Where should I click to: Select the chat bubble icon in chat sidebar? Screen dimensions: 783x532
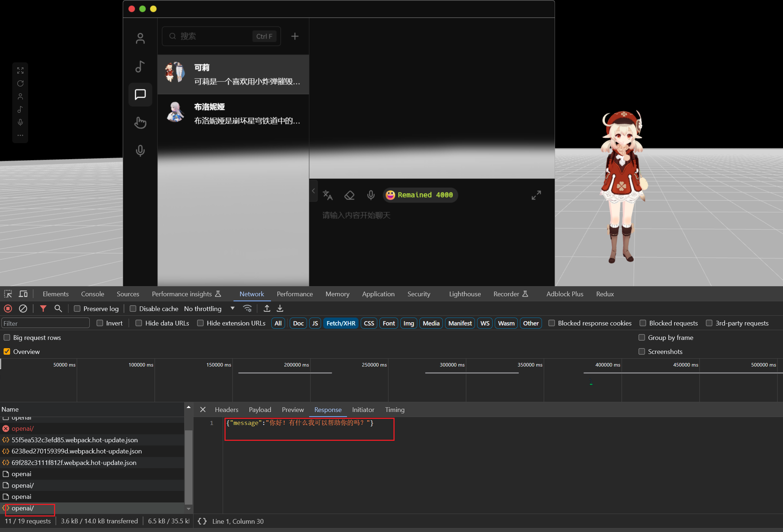coord(140,94)
